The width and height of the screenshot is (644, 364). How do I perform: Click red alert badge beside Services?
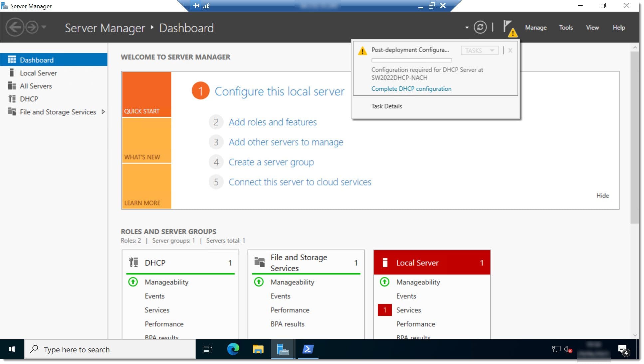click(x=385, y=310)
